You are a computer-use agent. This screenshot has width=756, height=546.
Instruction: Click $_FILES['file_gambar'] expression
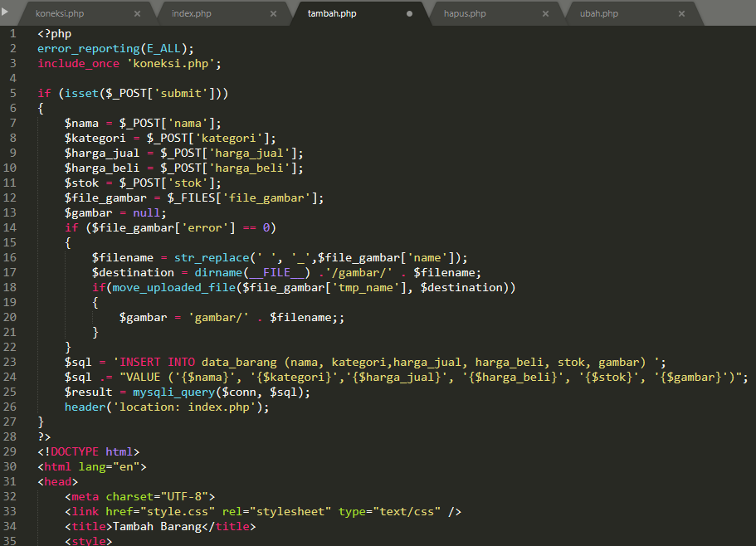tap(242, 198)
